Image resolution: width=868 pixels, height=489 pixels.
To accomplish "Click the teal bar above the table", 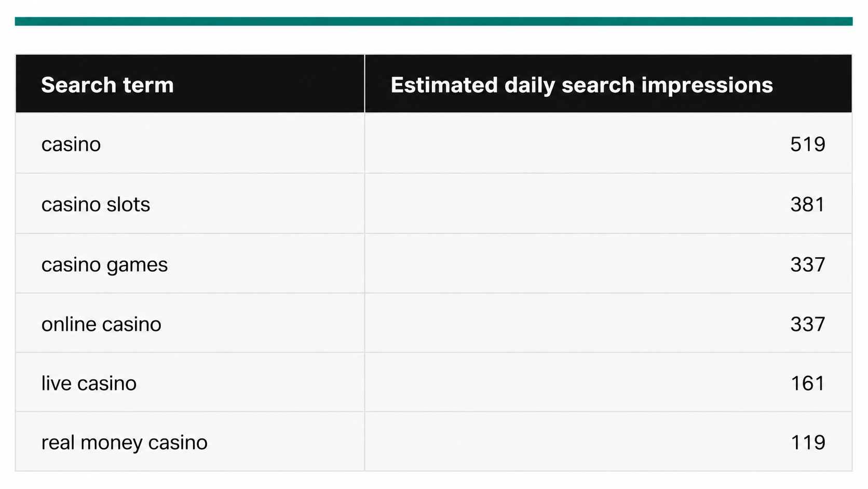I will point(433,21).
